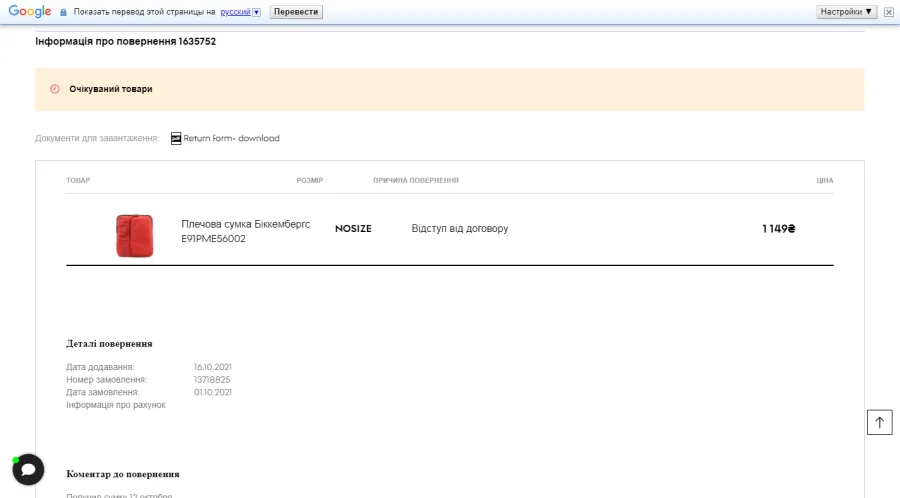Select the date added 16.10.2021
The height and width of the screenshot is (498, 900).
213,367
